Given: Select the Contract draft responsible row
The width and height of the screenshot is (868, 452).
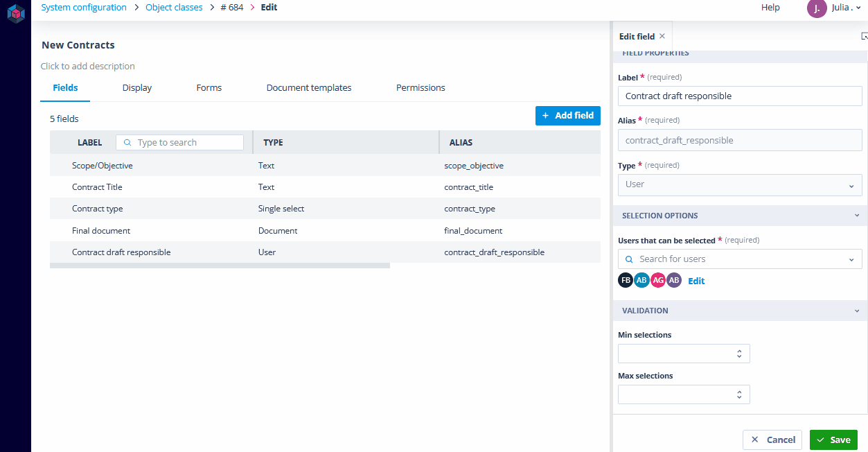Looking at the screenshot, I should (325, 252).
